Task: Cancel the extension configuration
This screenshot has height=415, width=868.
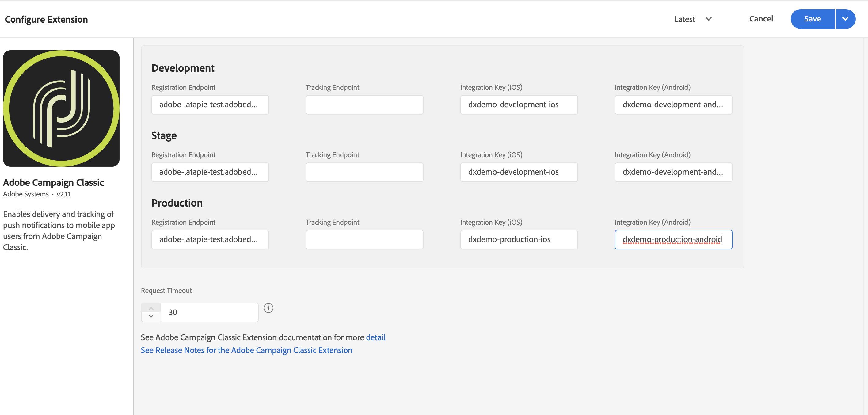Action: (x=761, y=19)
